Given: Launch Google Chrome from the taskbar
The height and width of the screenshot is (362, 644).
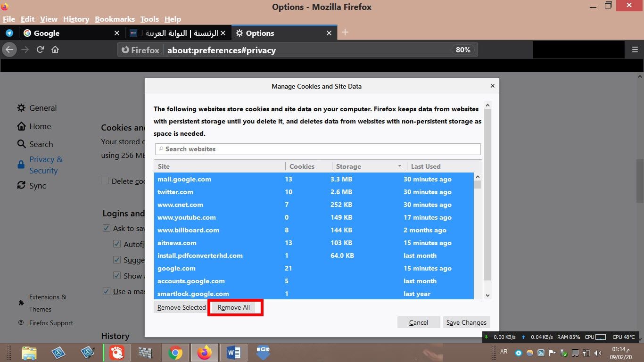Looking at the screenshot, I should (x=175, y=353).
